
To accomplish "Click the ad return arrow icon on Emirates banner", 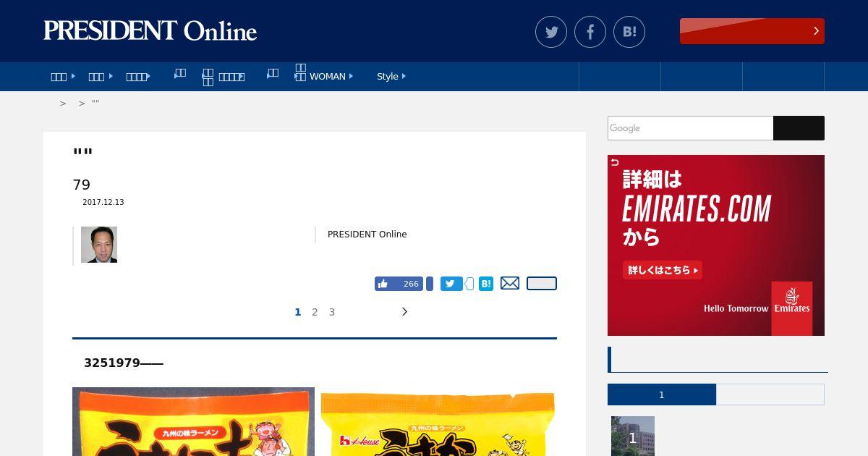I will 615,162.
